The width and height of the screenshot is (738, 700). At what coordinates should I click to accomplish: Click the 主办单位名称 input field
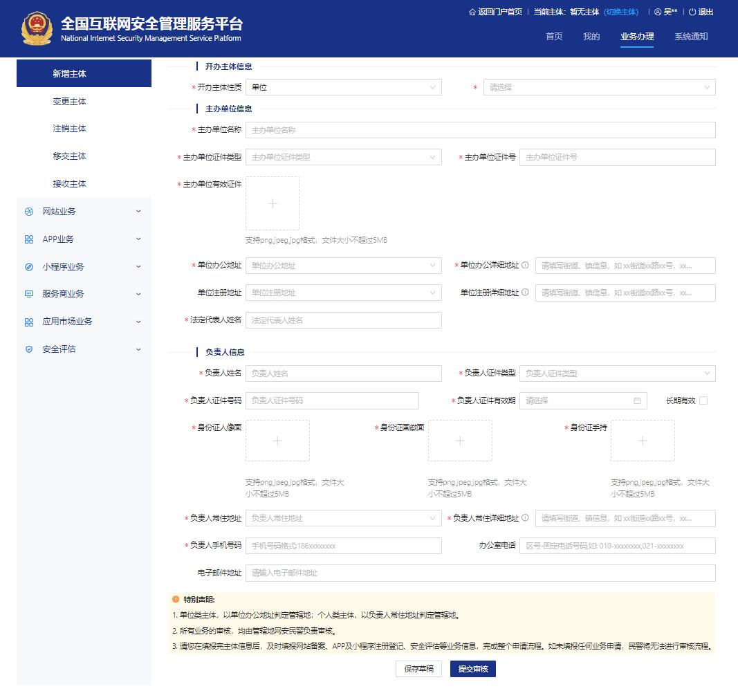pyautogui.click(x=480, y=130)
